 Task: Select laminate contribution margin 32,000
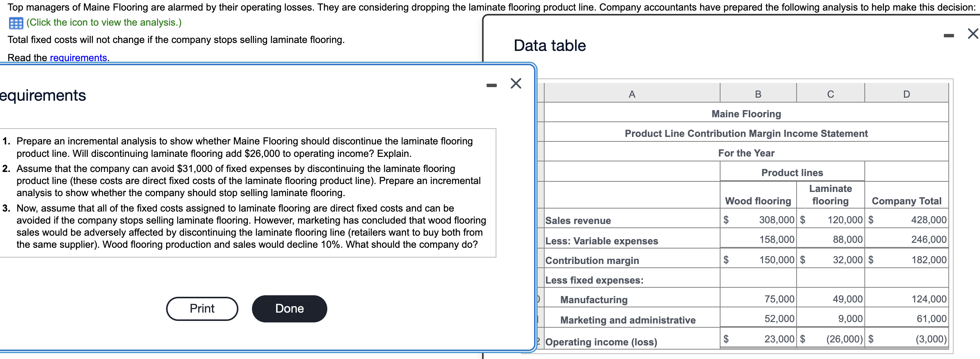pos(847,259)
